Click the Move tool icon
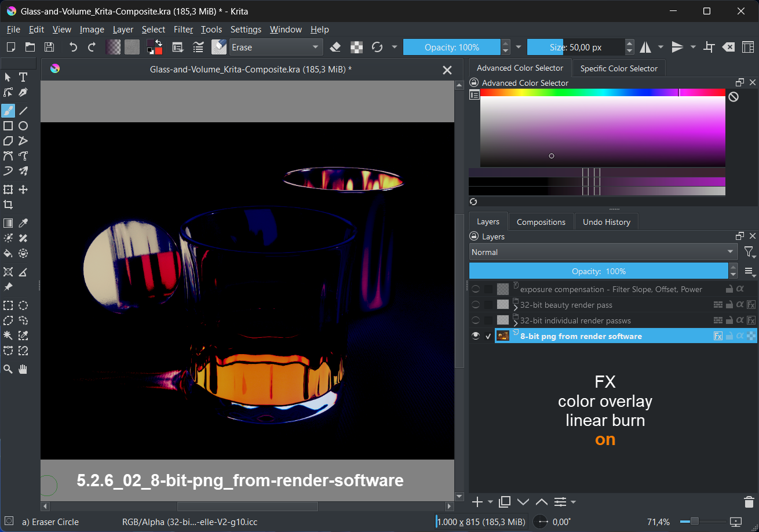This screenshot has width=759, height=532. click(23, 190)
